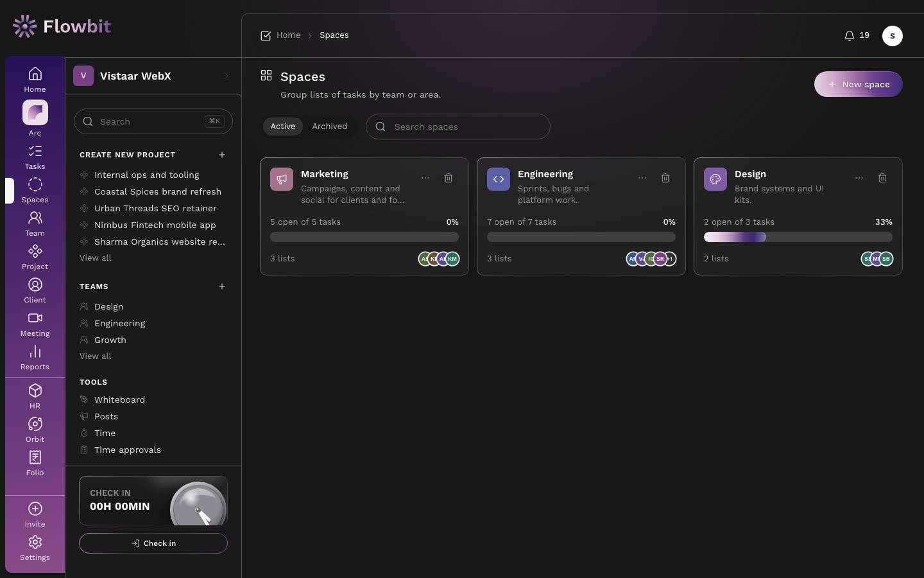
Task: Click the Home breadcrumb link
Action: click(x=289, y=35)
